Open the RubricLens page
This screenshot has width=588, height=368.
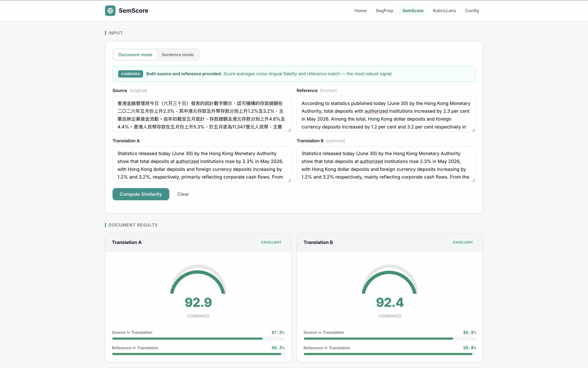point(444,11)
